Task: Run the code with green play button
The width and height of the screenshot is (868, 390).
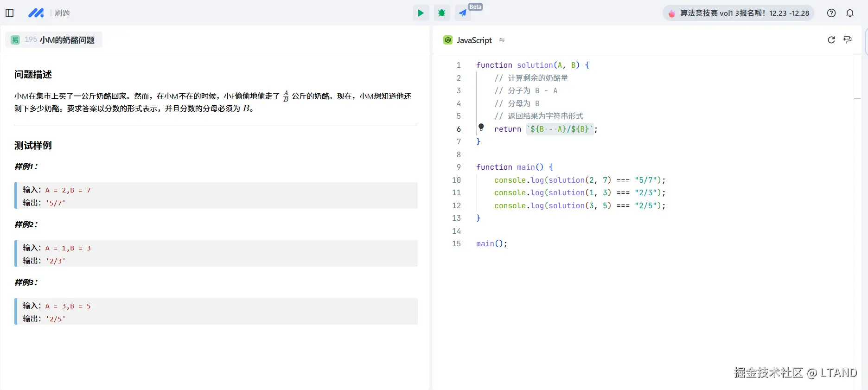Action: (x=421, y=13)
